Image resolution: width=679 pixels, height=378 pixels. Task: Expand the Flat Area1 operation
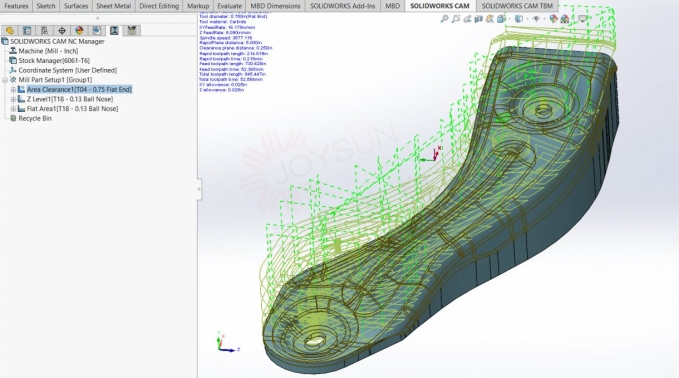[x=13, y=109]
